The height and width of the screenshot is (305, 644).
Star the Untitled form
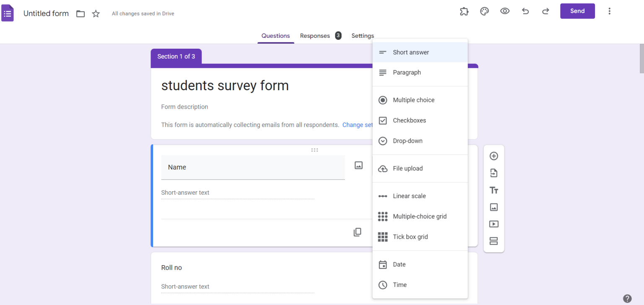pos(96,14)
